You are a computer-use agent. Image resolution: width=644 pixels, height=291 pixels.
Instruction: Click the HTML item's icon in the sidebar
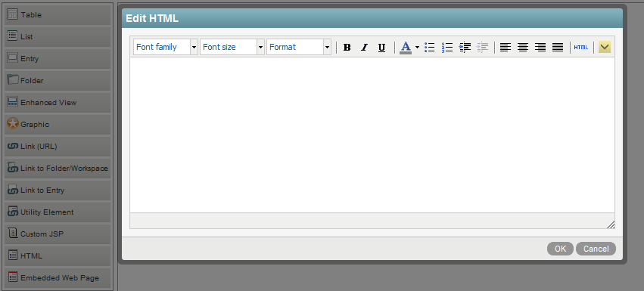pyautogui.click(x=13, y=255)
